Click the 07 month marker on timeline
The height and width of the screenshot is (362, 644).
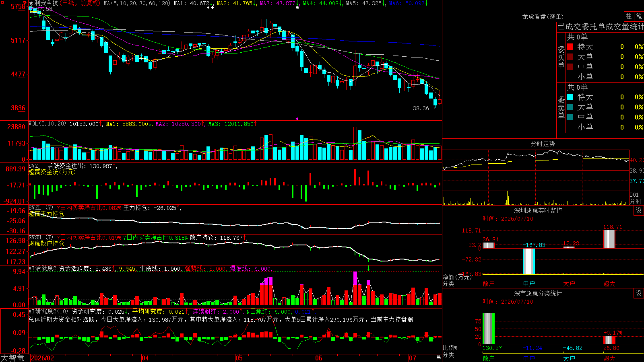coord(413,358)
